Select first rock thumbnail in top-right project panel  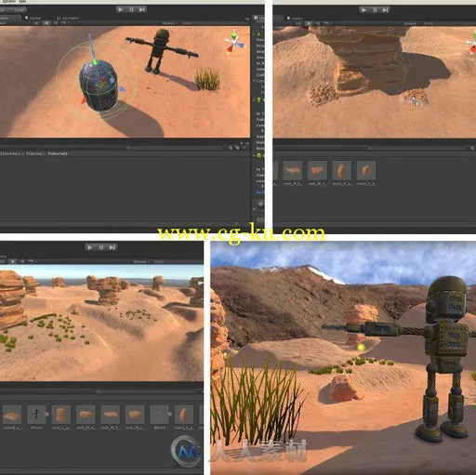293,170
